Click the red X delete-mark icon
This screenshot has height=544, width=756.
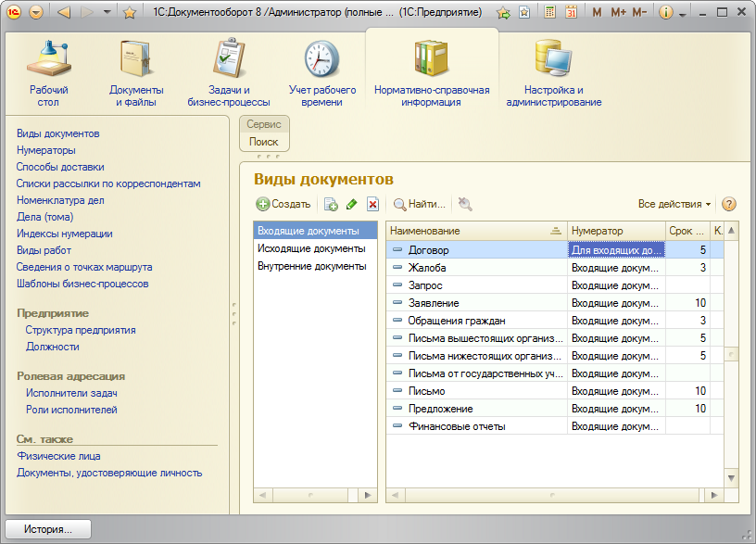pos(372,204)
